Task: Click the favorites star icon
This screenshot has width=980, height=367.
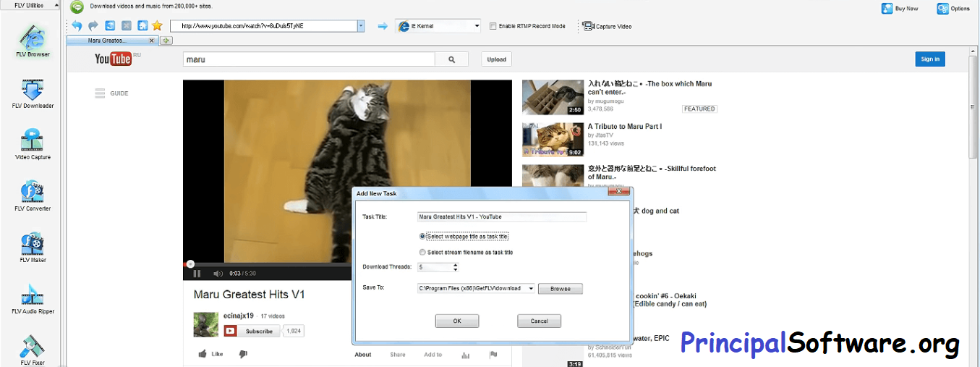Action: (x=157, y=26)
